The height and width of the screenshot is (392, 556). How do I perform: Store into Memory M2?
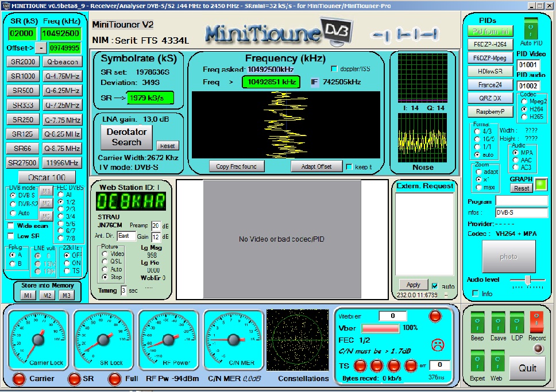[47, 296]
